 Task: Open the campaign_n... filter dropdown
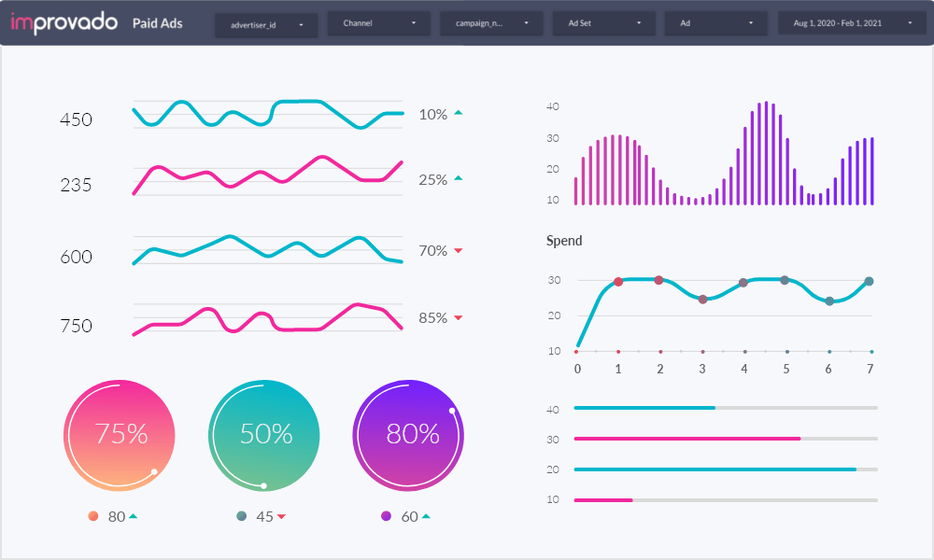click(490, 23)
